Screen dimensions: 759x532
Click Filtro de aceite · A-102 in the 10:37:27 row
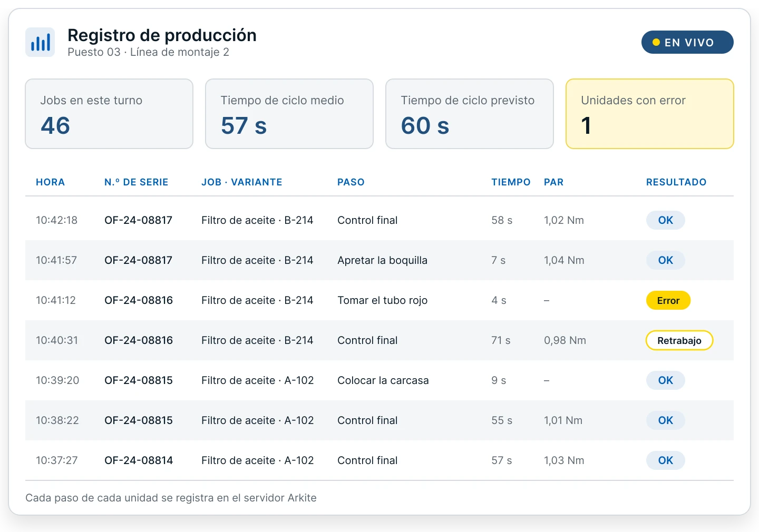(x=258, y=460)
